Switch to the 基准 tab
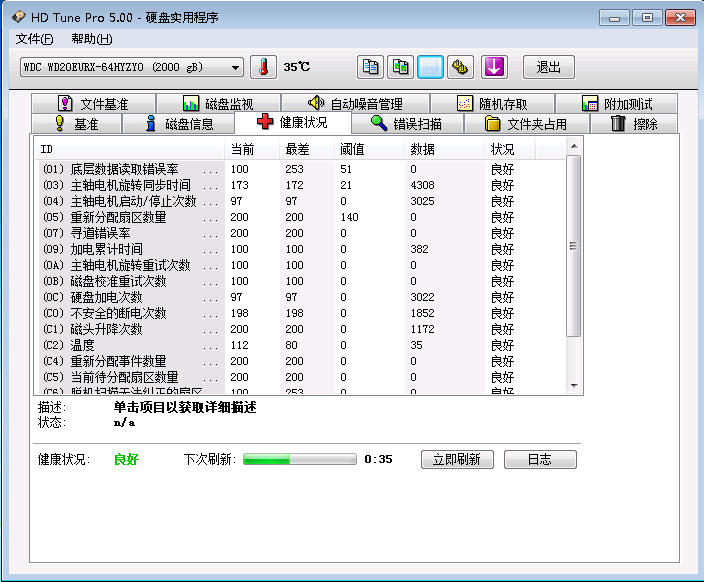The height and width of the screenshot is (582, 704). [x=77, y=123]
